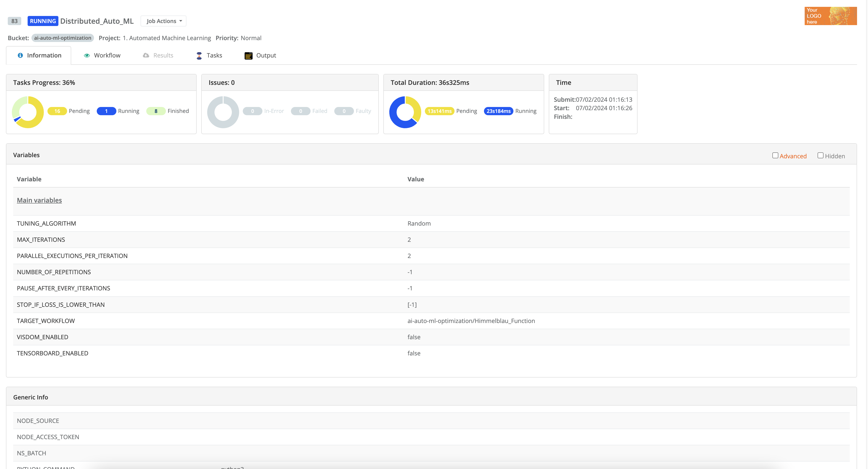Image resolution: width=868 pixels, height=469 pixels.
Task: Click the 0 Faulty badge
Action: [344, 111]
